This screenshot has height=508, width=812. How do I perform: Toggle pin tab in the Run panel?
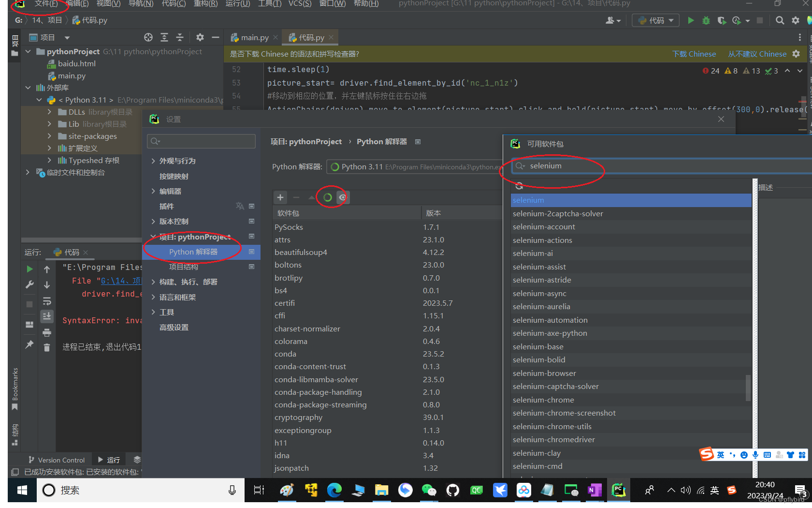pos(29,344)
